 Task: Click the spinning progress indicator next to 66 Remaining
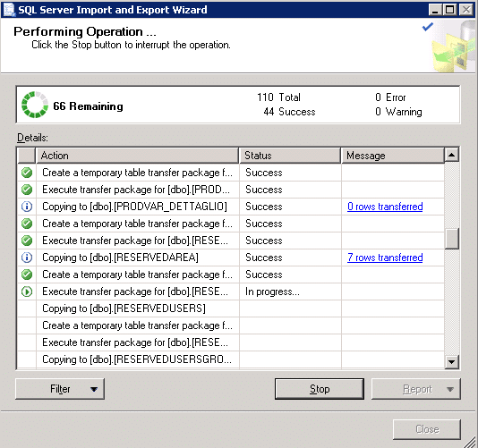(x=35, y=105)
